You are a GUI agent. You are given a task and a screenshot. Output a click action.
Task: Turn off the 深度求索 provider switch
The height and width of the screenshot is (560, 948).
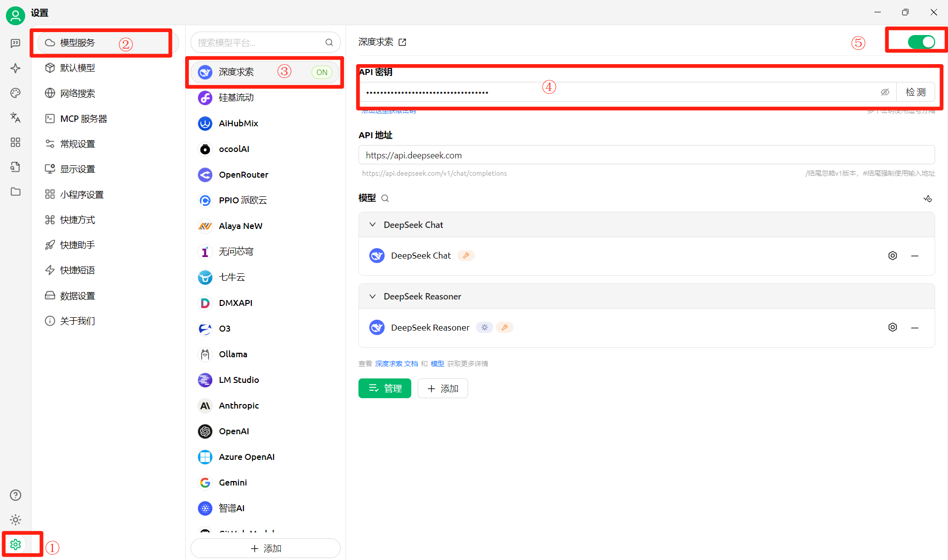click(921, 42)
